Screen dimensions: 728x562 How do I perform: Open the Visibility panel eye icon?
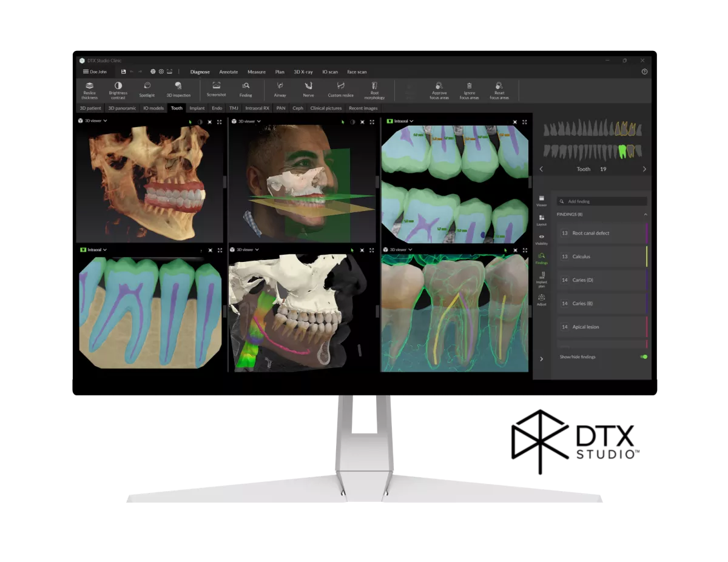[x=542, y=239]
